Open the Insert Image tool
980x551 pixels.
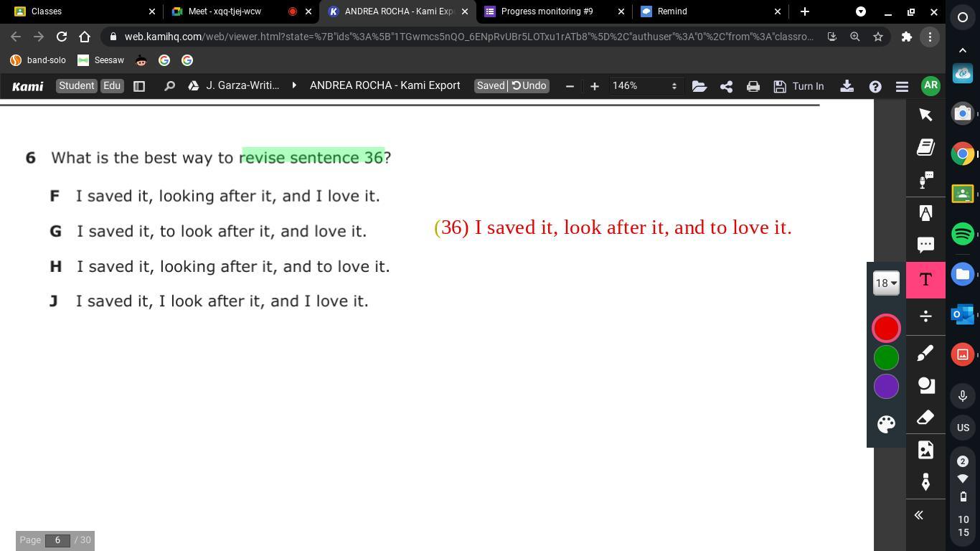pyautogui.click(x=925, y=450)
